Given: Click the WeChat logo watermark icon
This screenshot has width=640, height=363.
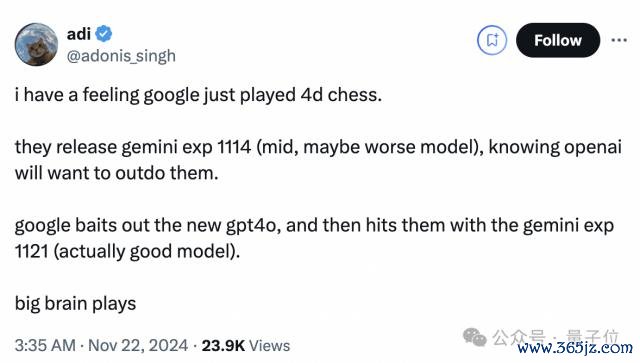Looking at the screenshot, I should point(475,337).
